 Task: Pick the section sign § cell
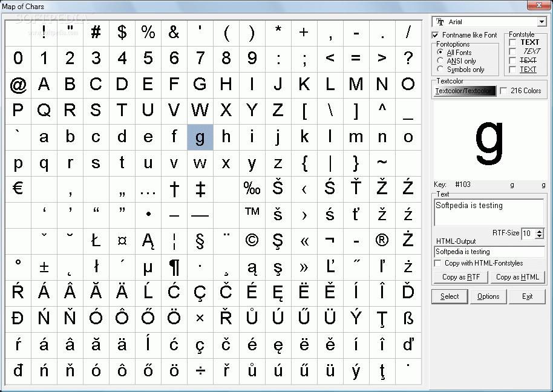click(200, 241)
